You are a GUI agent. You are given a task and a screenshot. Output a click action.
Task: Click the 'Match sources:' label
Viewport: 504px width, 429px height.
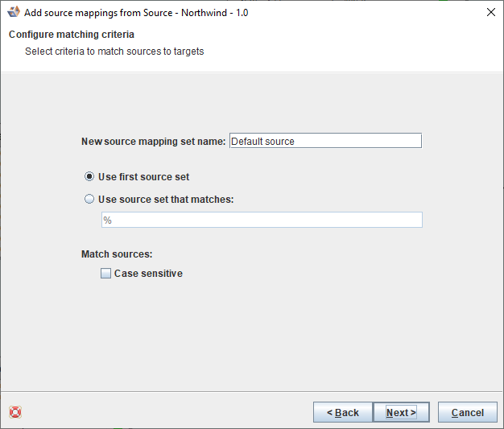pos(117,254)
